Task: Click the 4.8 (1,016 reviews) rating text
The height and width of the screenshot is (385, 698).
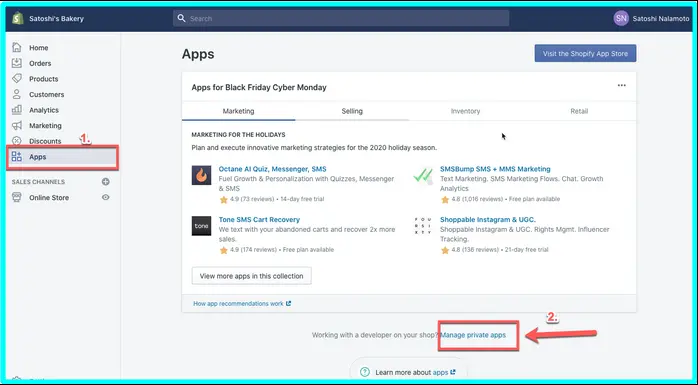Action: coord(477,199)
